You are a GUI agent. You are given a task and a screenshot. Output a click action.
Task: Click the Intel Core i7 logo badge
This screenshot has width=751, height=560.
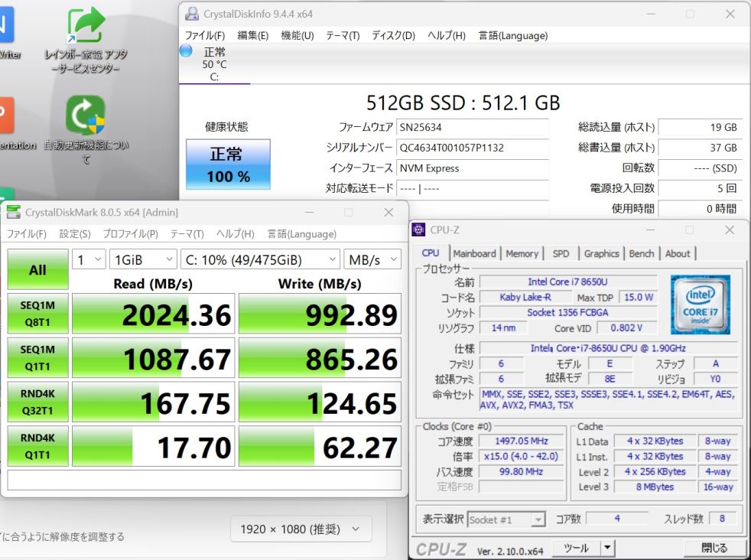coord(698,305)
